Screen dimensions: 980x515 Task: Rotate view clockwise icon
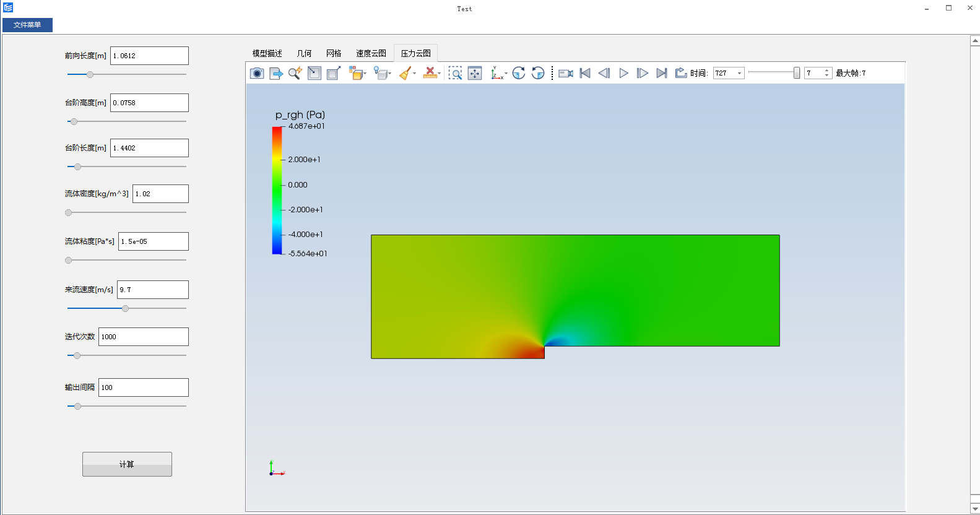point(519,73)
